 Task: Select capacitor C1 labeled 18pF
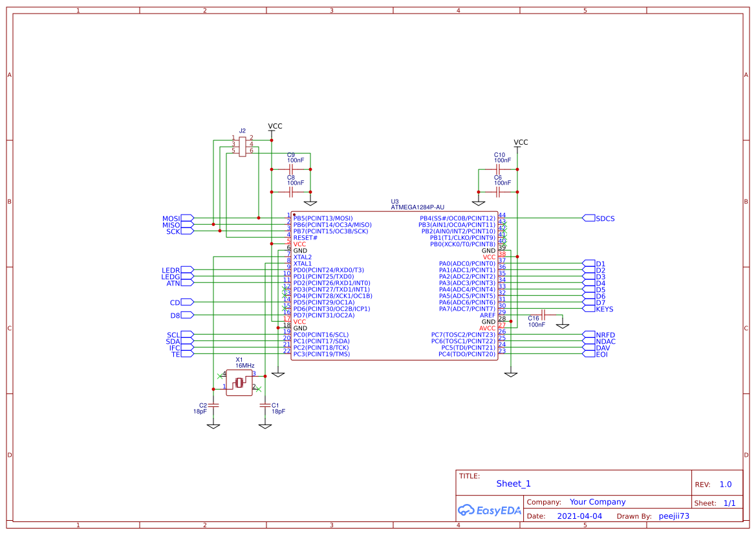265,404
